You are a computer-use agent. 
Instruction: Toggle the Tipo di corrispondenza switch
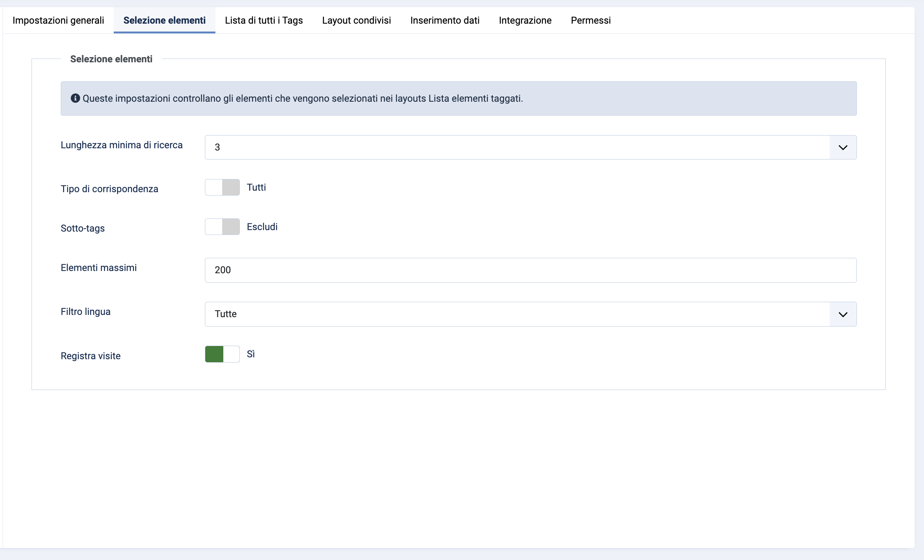click(x=222, y=187)
